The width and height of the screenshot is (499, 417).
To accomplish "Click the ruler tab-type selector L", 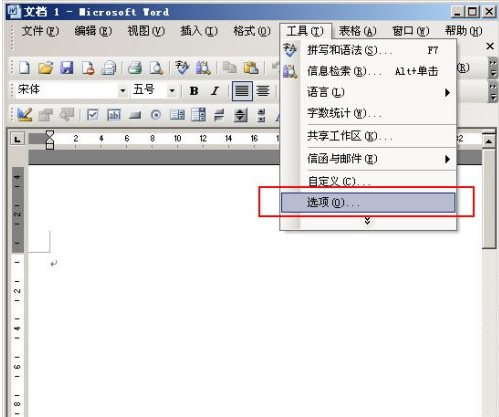I will pos(17,139).
